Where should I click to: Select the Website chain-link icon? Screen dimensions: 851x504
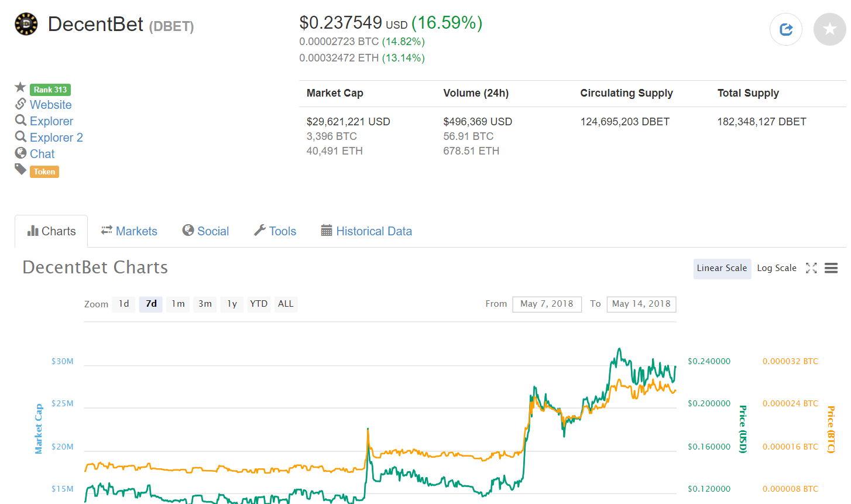[x=21, y=104]
